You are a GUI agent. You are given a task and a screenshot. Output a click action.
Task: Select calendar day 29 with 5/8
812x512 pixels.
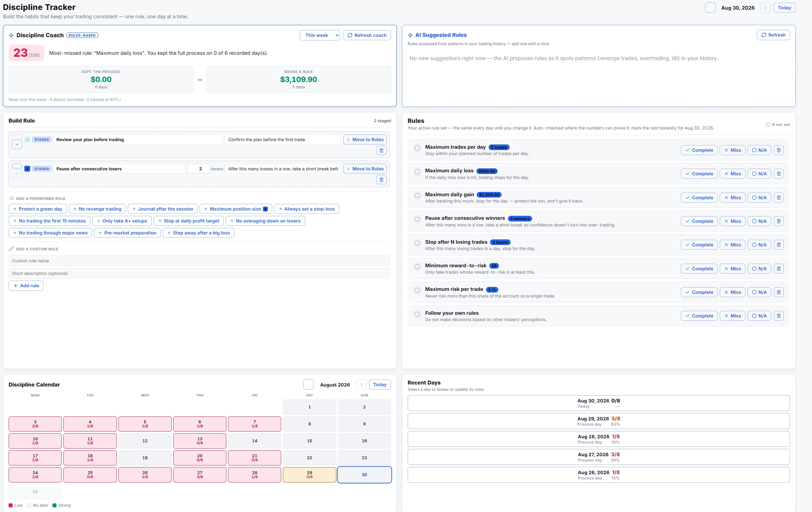[309, 474]
